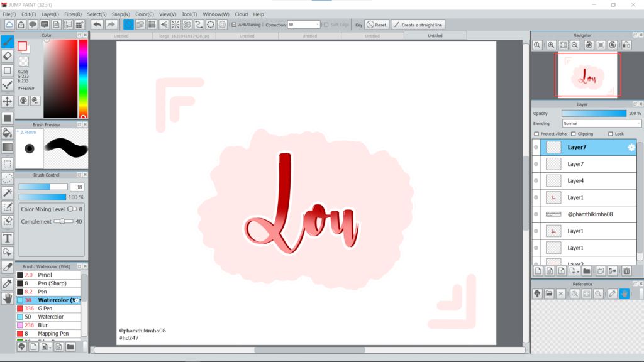
Task: Create new layer folder icon
Action: point(587,271)
